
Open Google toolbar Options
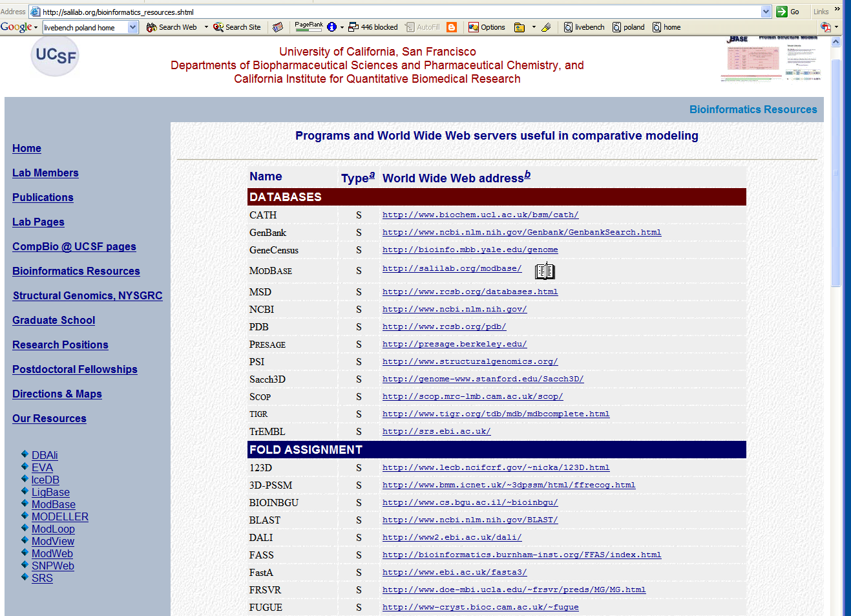point(487,27)
